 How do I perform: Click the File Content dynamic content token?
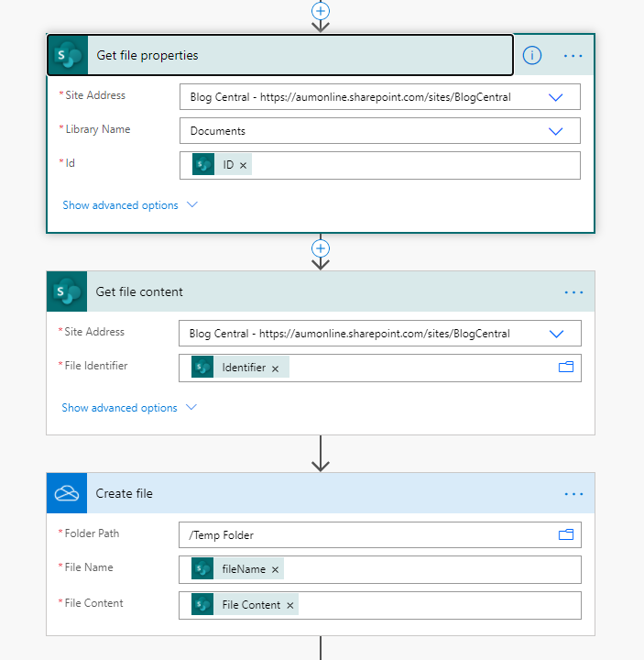pyautogui.click(x=245, y=604)
